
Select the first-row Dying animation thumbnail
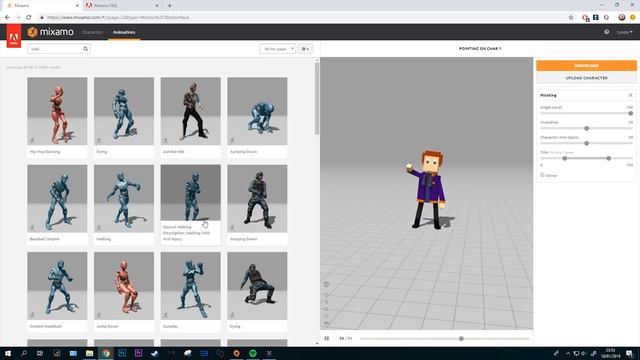pos(124,111)
